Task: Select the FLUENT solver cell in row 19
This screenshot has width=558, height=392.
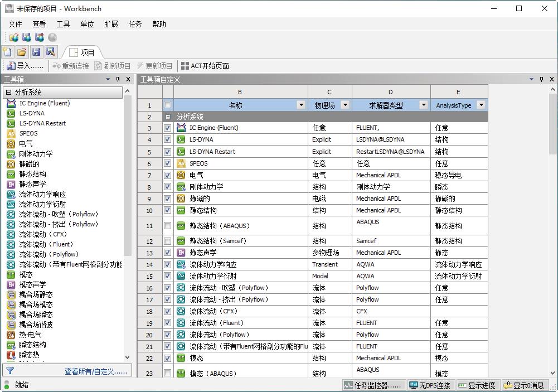Action: click(x=391, y=323)
